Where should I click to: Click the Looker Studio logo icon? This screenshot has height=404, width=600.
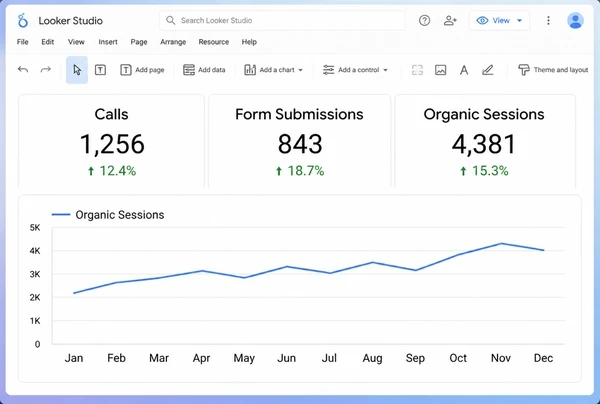(23, 20)
